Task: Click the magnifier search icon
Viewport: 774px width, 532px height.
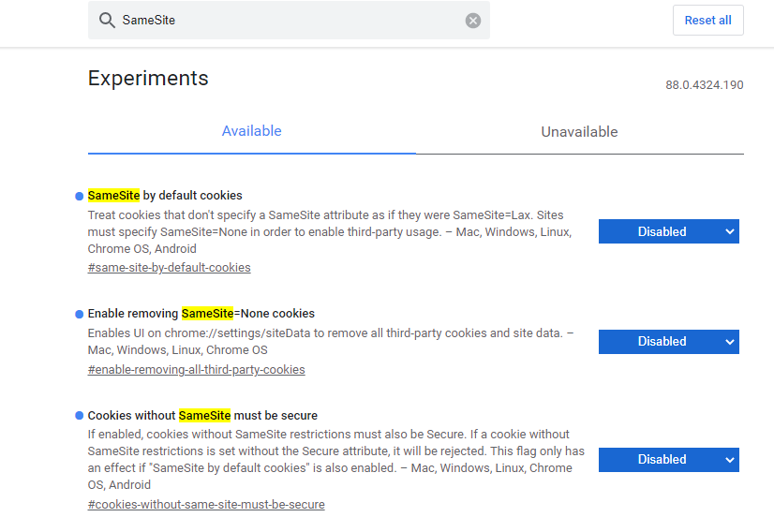Action: coord(107,21)
